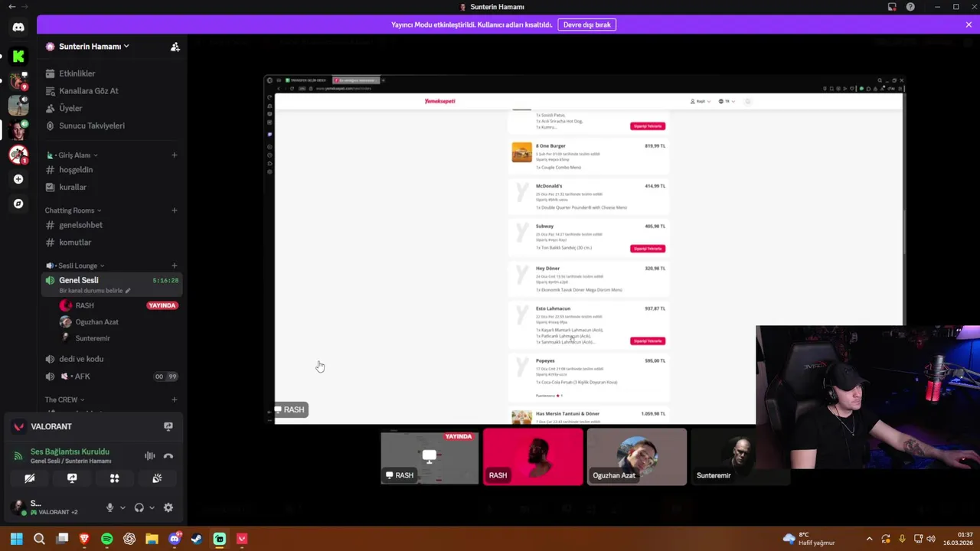Add channel to Chatting Rooms category
This screenshot has height=551, width=980.
(x=175, y=210)
